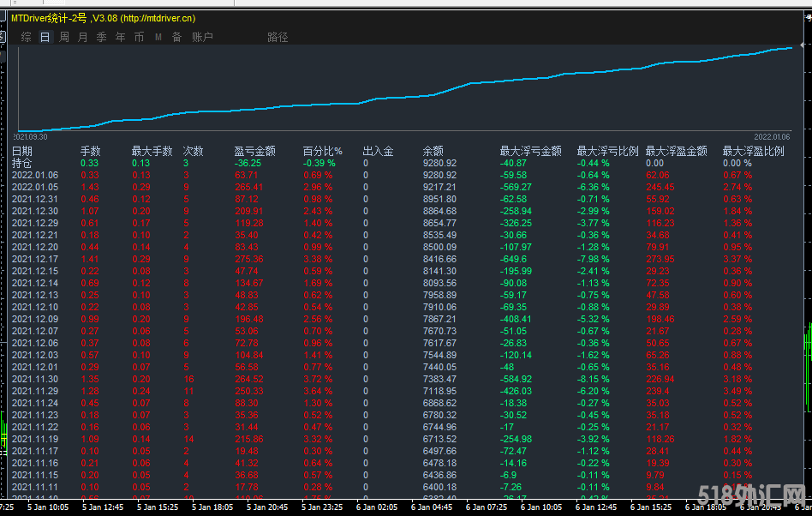Open the 路径 path tab
The height and width of the screenshot is (516, 812).
(x=278, y=37)
